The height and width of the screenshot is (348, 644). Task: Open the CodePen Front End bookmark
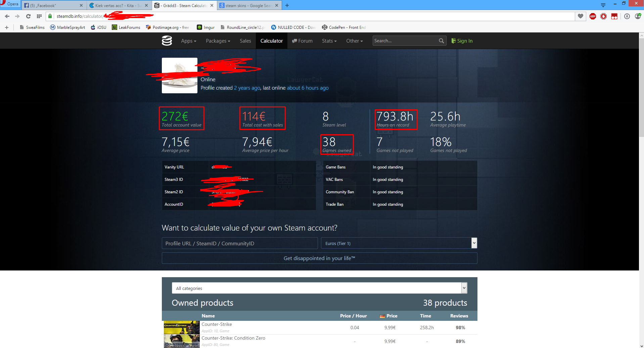tap(344, 28)
